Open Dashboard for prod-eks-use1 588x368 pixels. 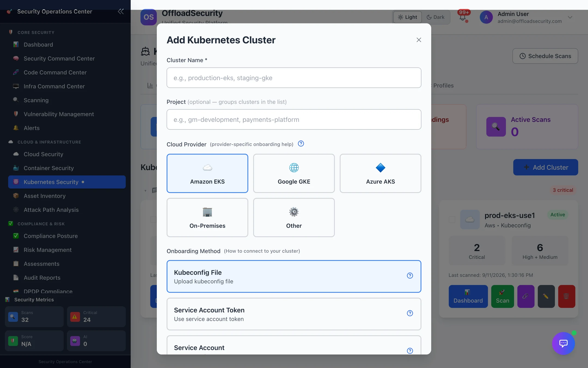click(x=468, y=297)
